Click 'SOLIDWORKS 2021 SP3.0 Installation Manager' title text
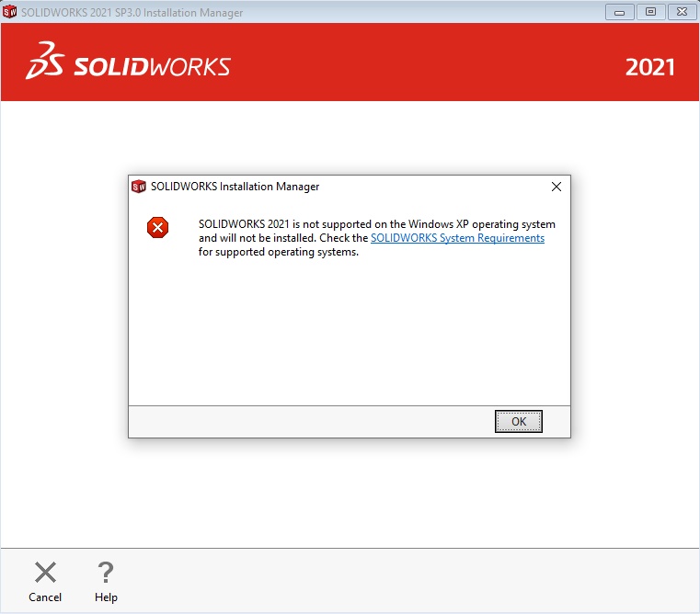 (x=132, y=13)
